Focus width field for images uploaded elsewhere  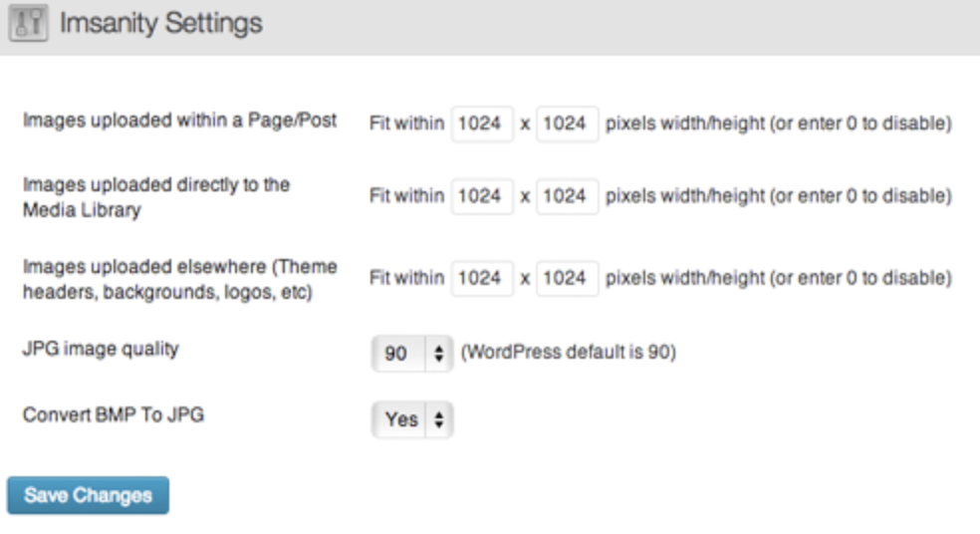pos(481,278)
